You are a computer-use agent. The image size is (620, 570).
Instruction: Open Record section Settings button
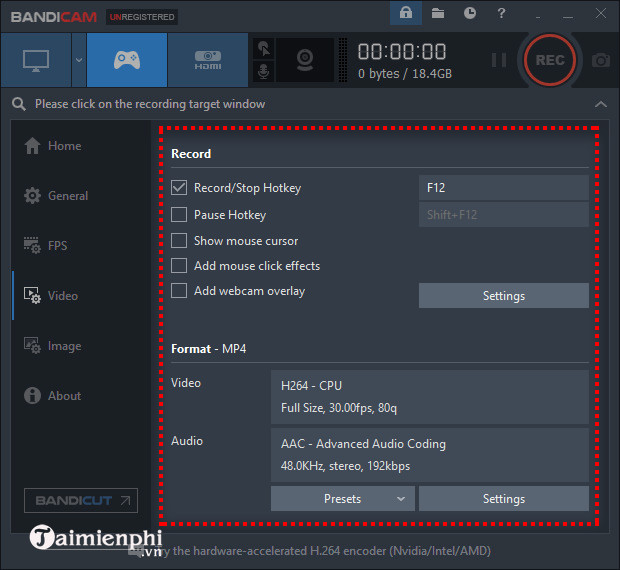pyautogui.click(x=503, y=295)
